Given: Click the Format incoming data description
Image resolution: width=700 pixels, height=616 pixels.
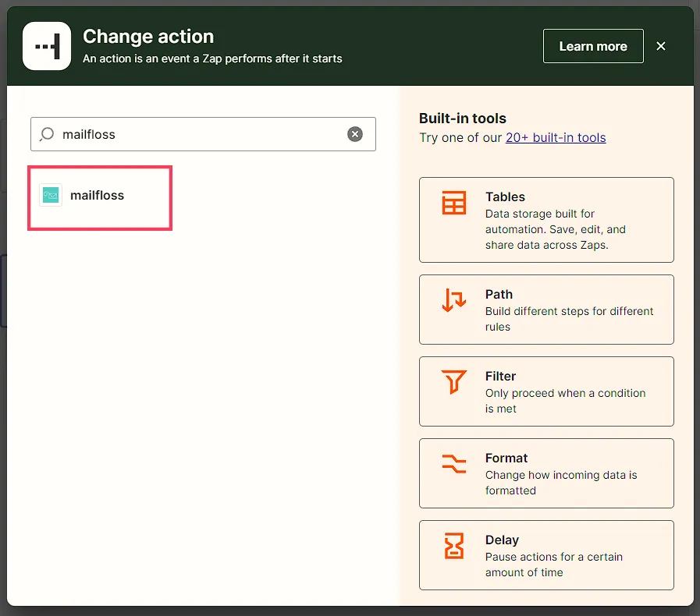Looking at the screenshot, I should (561, 483).
